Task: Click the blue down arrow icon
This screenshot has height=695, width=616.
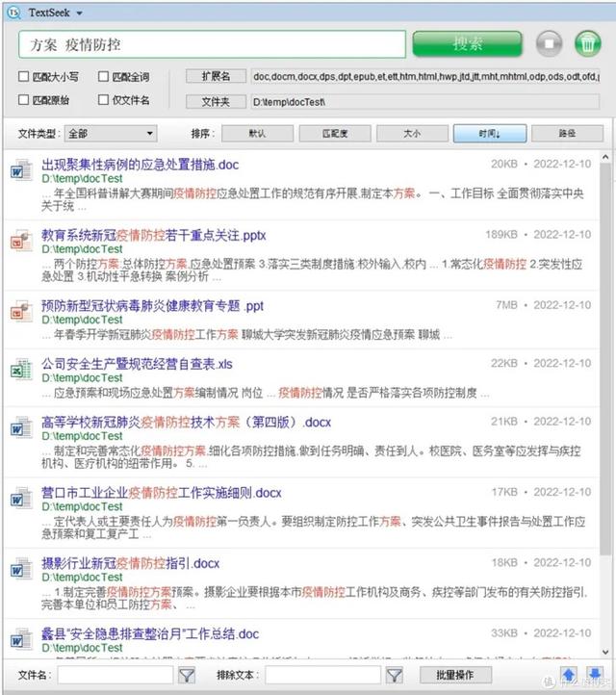Action: (x=595, y=675)
